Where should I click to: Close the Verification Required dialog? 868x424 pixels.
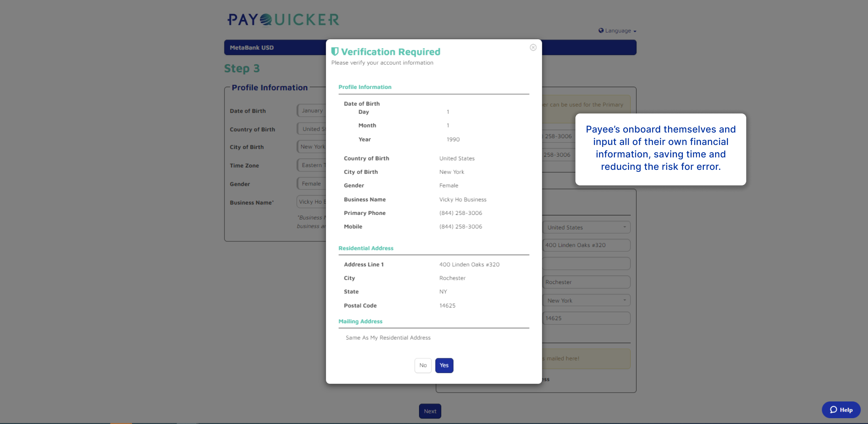tap(533, 47)
